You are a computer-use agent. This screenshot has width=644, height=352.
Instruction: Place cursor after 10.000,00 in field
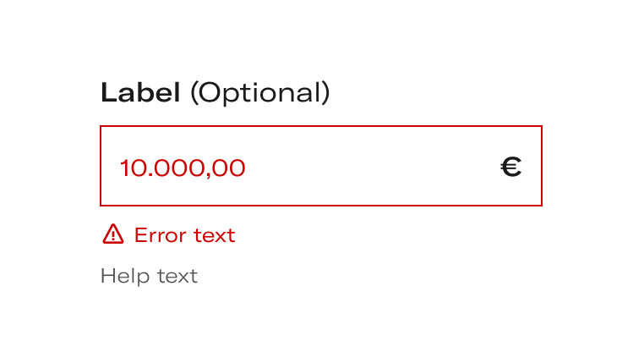[x=248, y=168]
